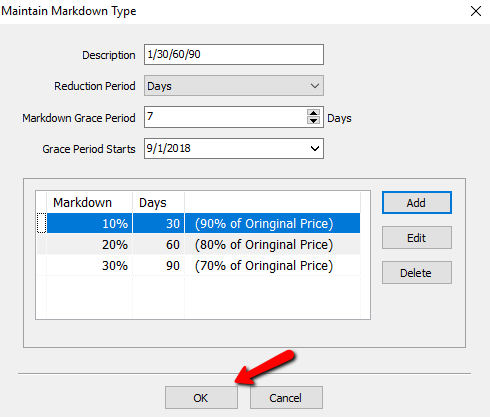Click the Markdown column header
Image resolution: width=490 pixels, height=417 pixels.
[89, 203]
